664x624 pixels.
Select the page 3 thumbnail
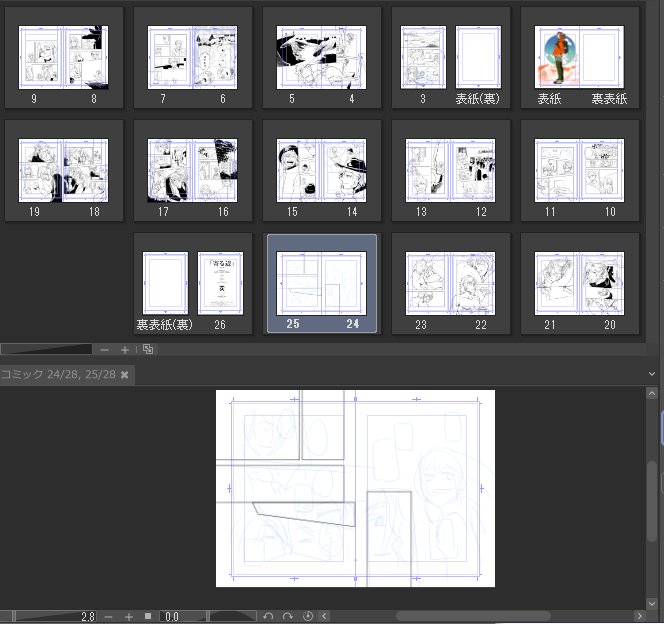(x=423, y=58)
